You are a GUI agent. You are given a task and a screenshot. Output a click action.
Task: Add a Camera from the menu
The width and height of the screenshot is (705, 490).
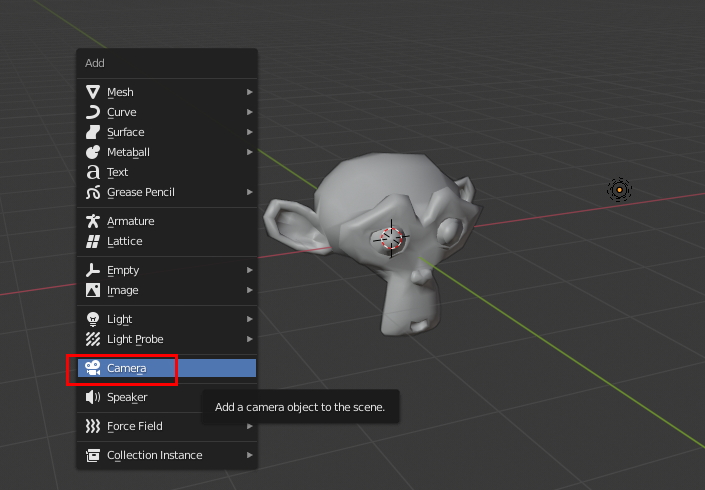coord(167,368)
